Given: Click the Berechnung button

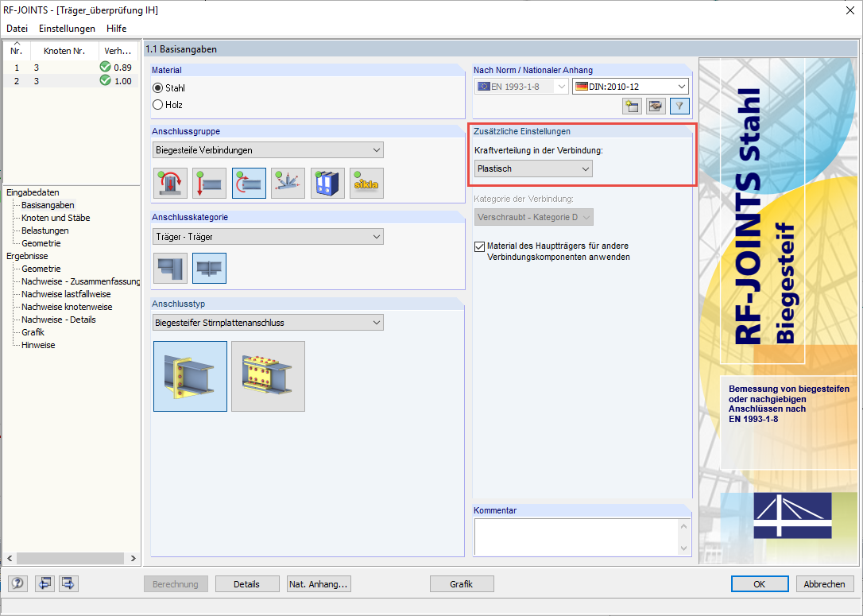Looking at the screenshot, I should (x=176, y=584).
